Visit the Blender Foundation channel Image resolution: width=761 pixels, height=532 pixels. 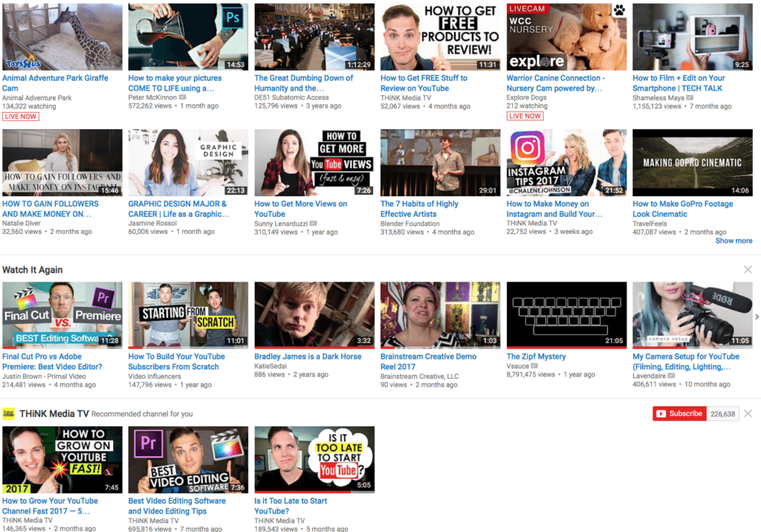[410, 224]
